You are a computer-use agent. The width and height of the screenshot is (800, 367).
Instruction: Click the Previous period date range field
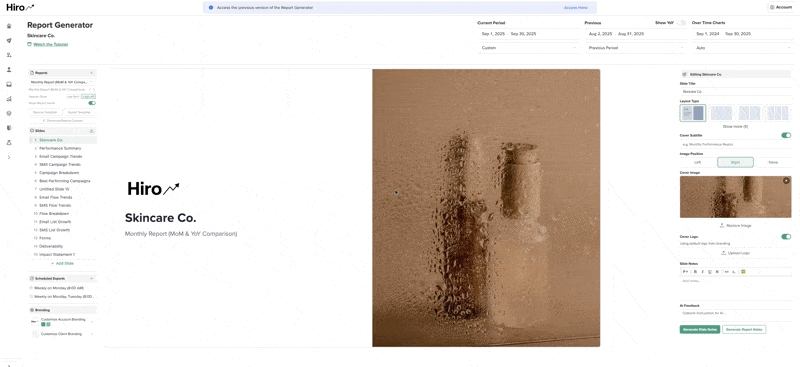coord(635,34)
